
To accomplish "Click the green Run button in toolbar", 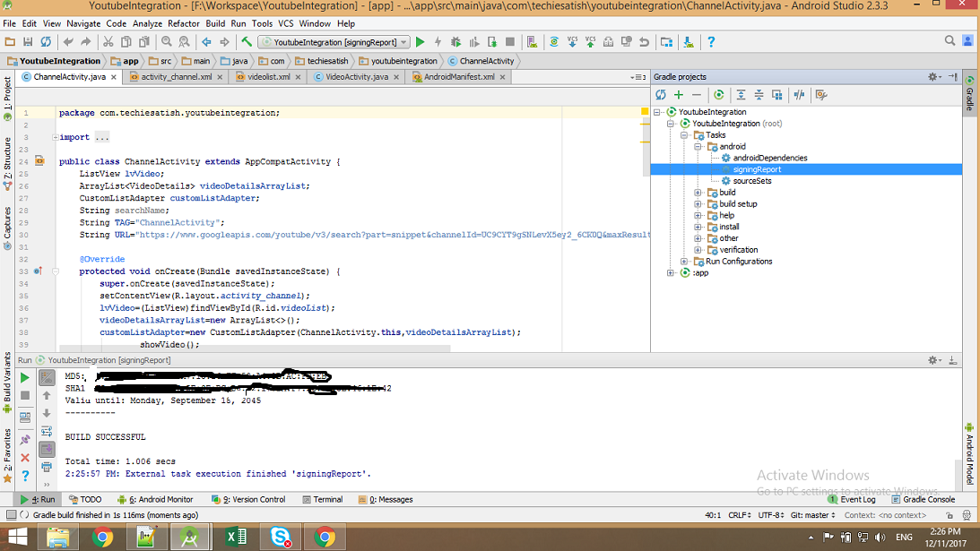I will point(420,42).
